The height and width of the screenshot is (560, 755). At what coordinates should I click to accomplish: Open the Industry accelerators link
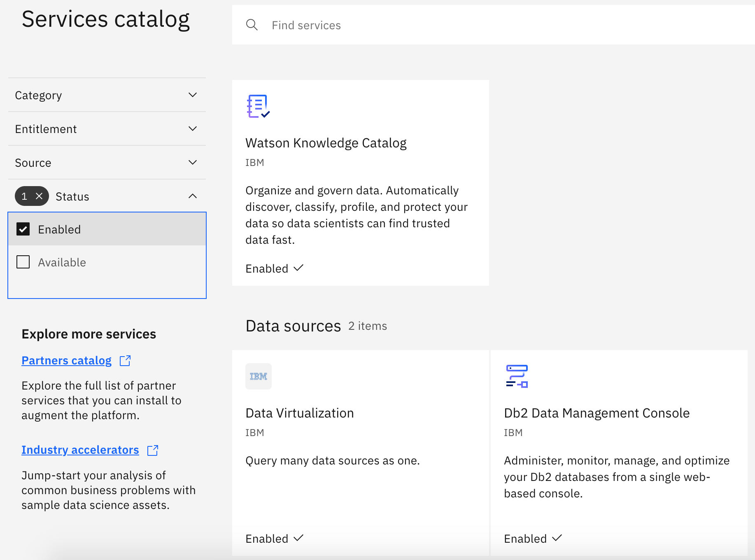[80, 450]
